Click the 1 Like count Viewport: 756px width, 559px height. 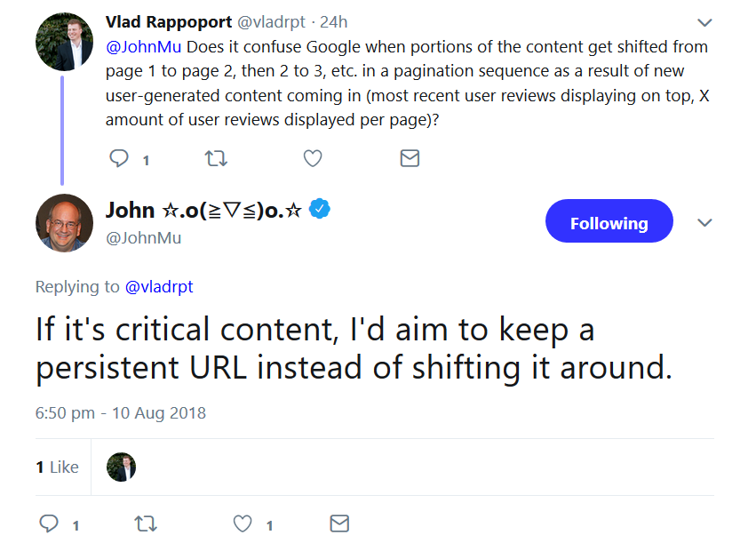(x=57, y=467)
